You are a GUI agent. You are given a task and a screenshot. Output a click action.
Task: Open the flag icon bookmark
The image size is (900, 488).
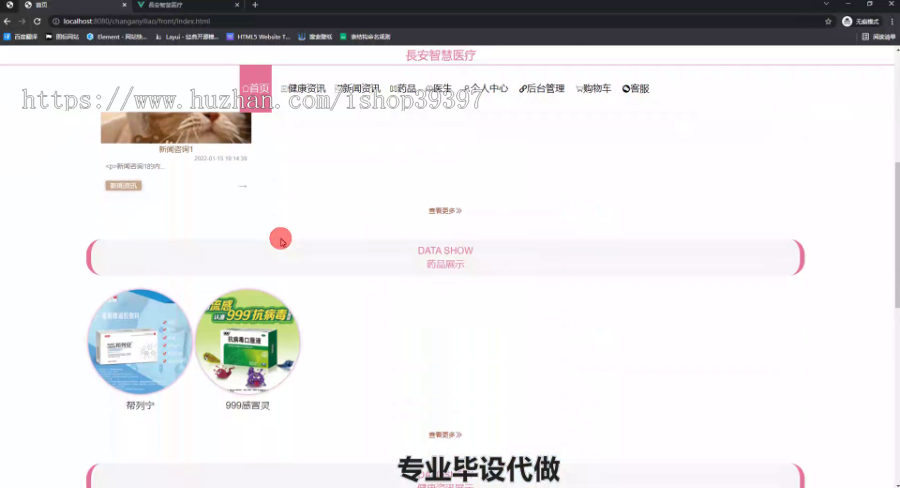[x=62, y=37]
